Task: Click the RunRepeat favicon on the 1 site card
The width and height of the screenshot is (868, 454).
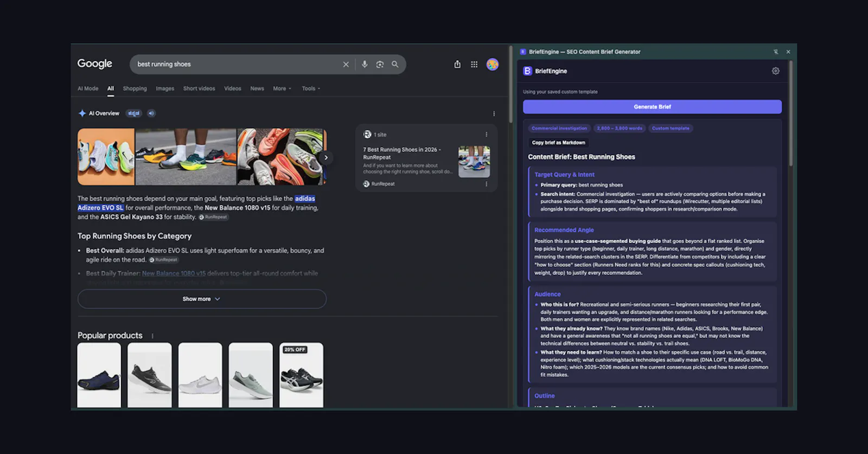Action: click(x=367, y=135)
